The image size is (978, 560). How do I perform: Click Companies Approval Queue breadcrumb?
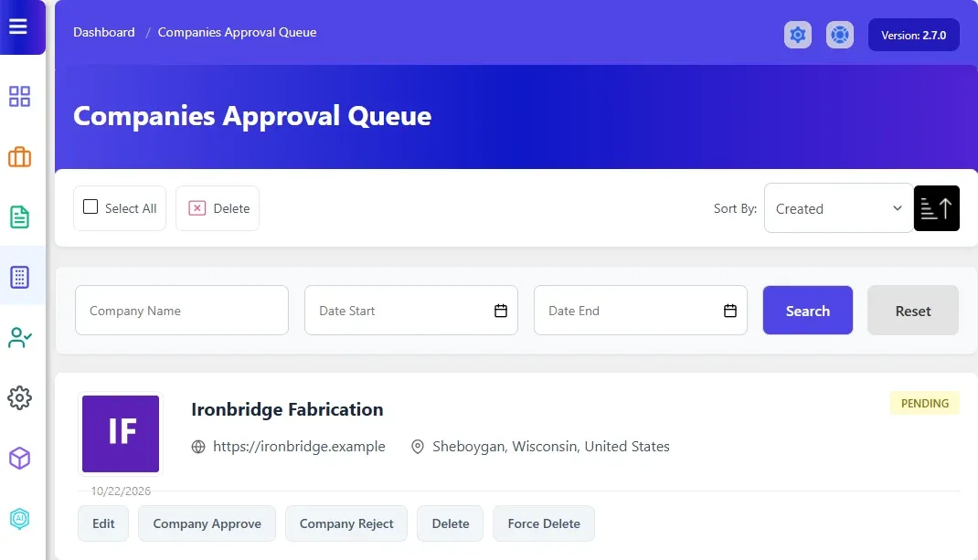(x=237, y=32)
